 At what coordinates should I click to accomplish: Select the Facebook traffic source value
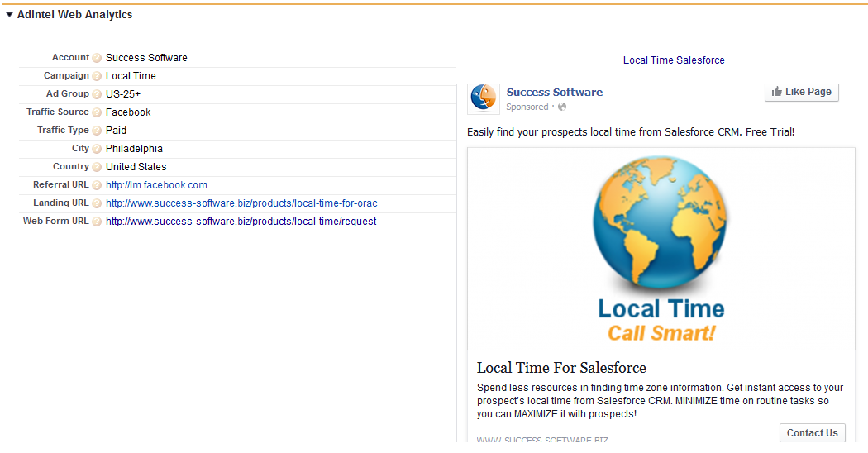[x=128, y=112]
